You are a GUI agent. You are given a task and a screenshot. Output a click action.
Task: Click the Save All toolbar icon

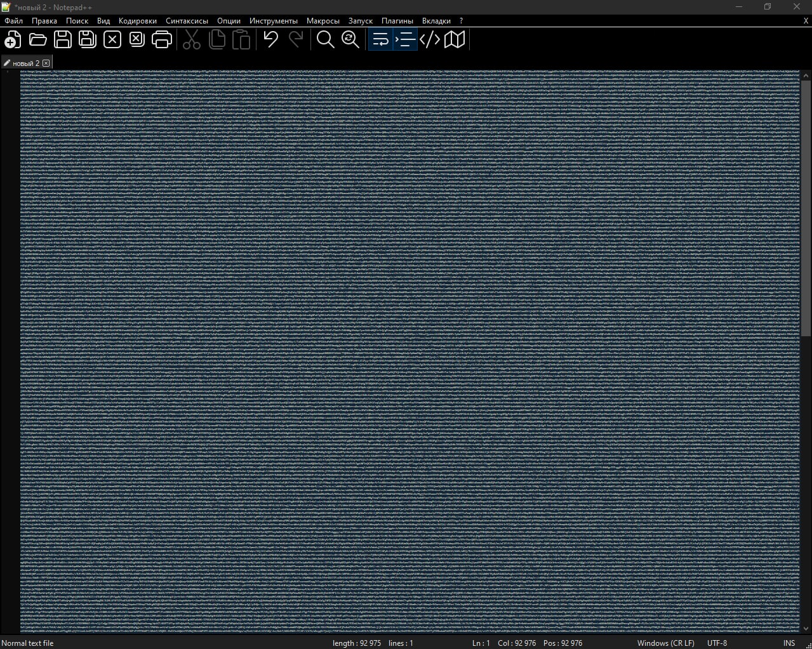pyautogui.click(x=88, y=40)
